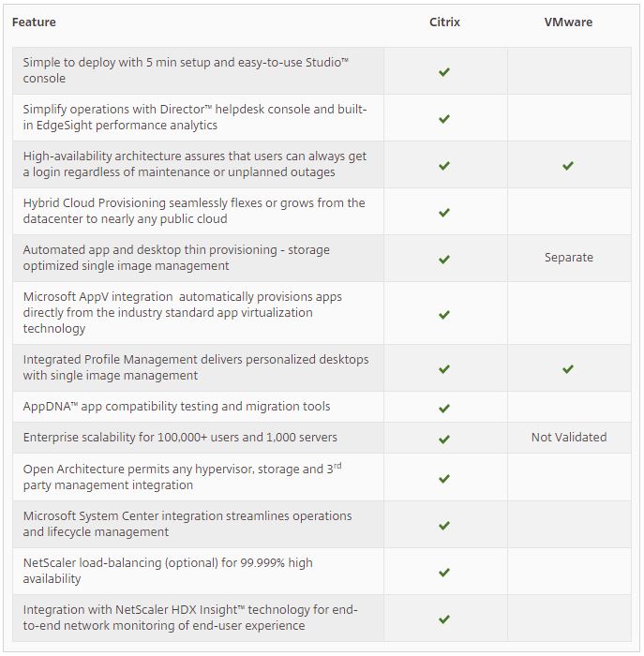Click the Citrix column header
The image size is (644, 656).
click(x=444, y=22)
